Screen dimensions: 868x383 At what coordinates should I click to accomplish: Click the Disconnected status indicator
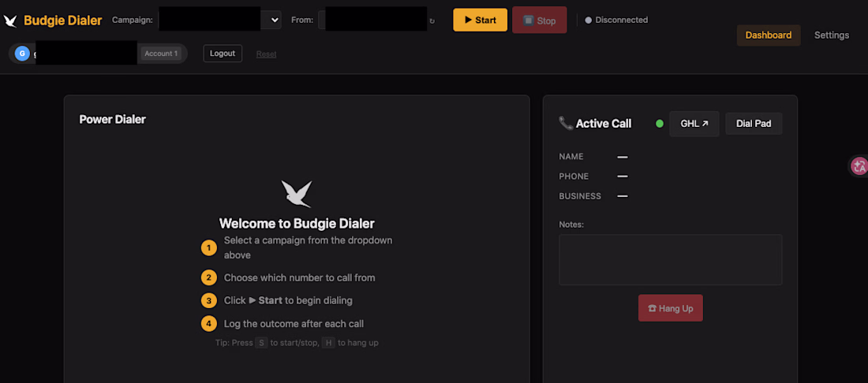pos(617,20)
